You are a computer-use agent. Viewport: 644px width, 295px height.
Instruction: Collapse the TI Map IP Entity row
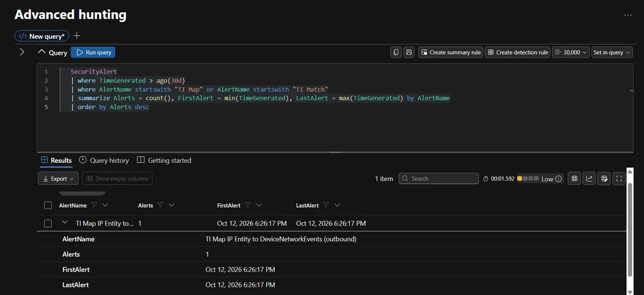[65, 222]
